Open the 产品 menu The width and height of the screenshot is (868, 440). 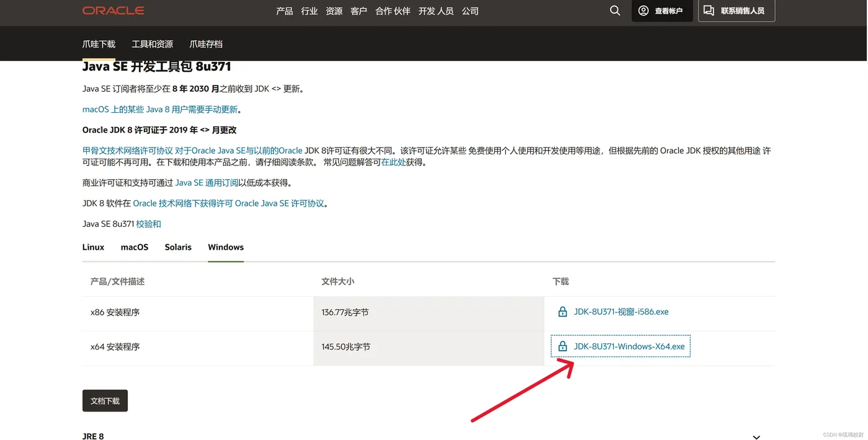pyautogui.click(x=285, y=11)
